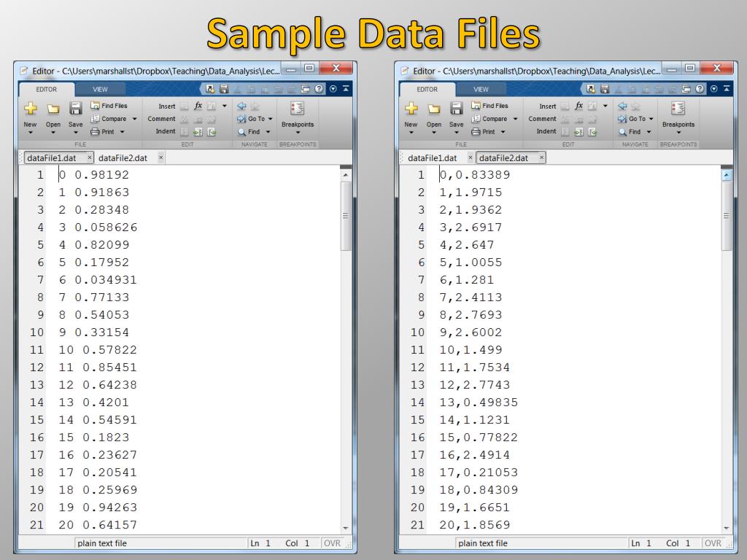Click the Print button in left editor
This screenshot has width=747, height=560.
coord(103,131)
